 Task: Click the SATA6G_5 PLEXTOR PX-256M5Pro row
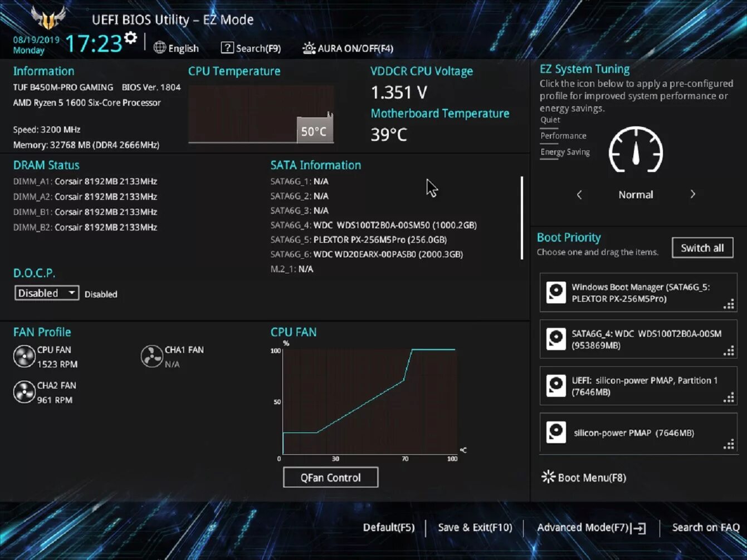[x=359, y=240]
